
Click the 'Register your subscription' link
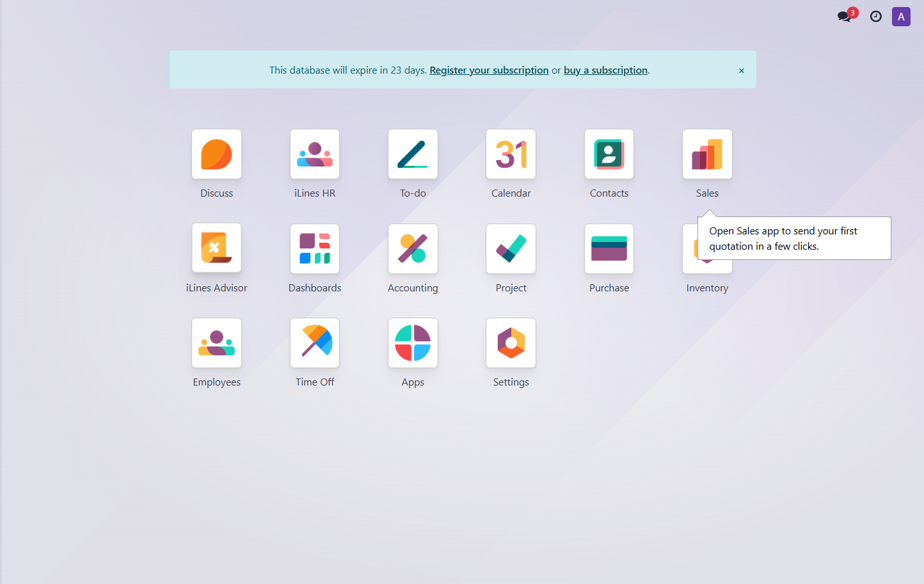489,70
